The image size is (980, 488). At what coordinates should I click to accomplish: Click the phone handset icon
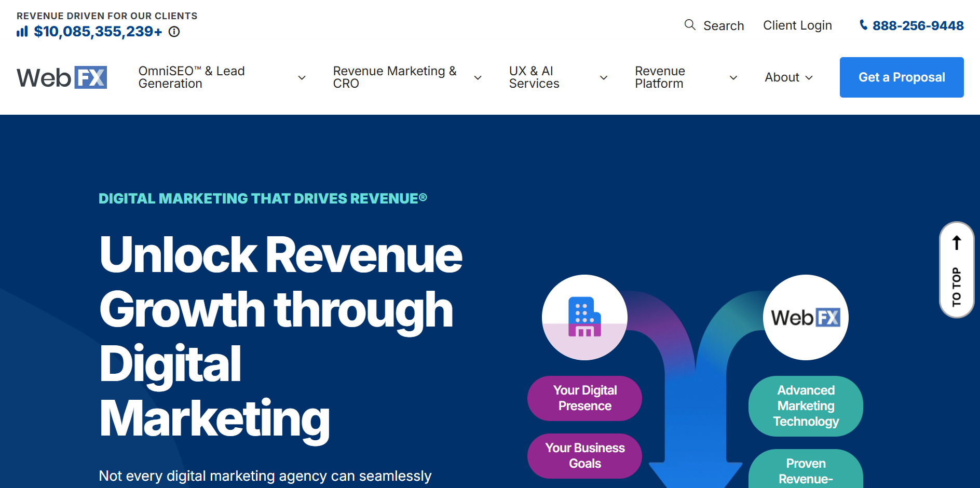point(863,25)
